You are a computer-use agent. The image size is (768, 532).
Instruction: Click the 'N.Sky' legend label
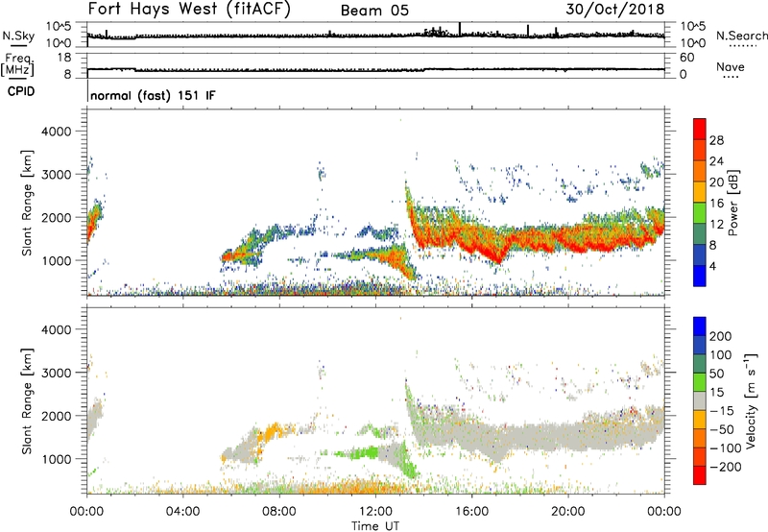click(18, 36)
